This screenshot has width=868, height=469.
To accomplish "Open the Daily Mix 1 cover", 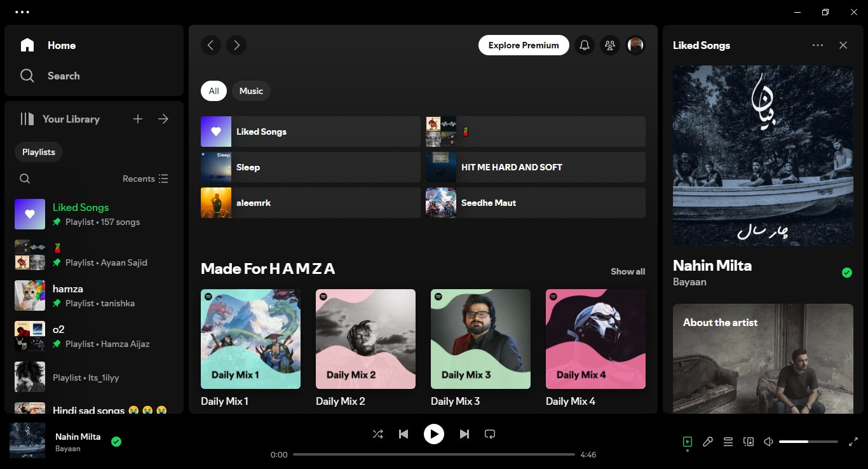I will [x=250, y=339].
